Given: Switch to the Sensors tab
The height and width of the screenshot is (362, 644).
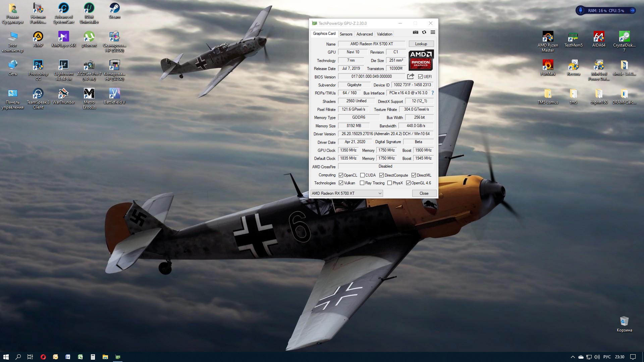Looking at the screenshot, I should [x=346, y=34].
